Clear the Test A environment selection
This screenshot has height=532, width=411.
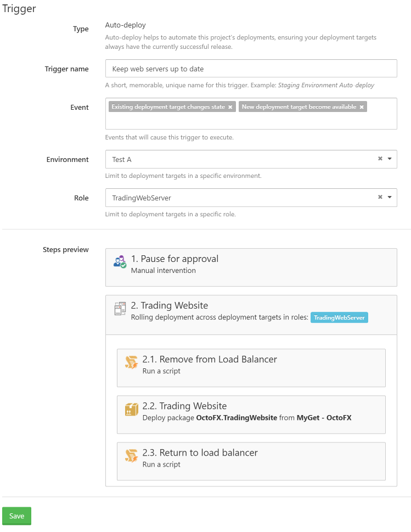380,159
